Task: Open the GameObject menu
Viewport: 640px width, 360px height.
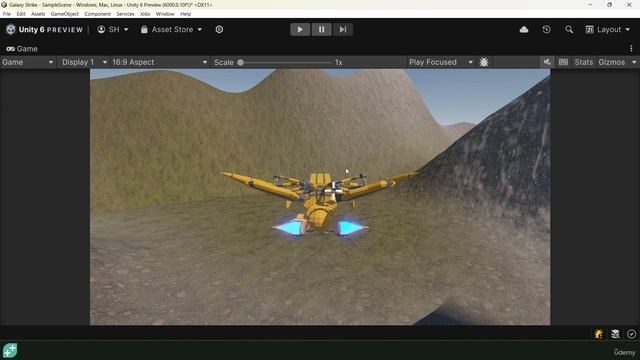Action: [64, 14]
